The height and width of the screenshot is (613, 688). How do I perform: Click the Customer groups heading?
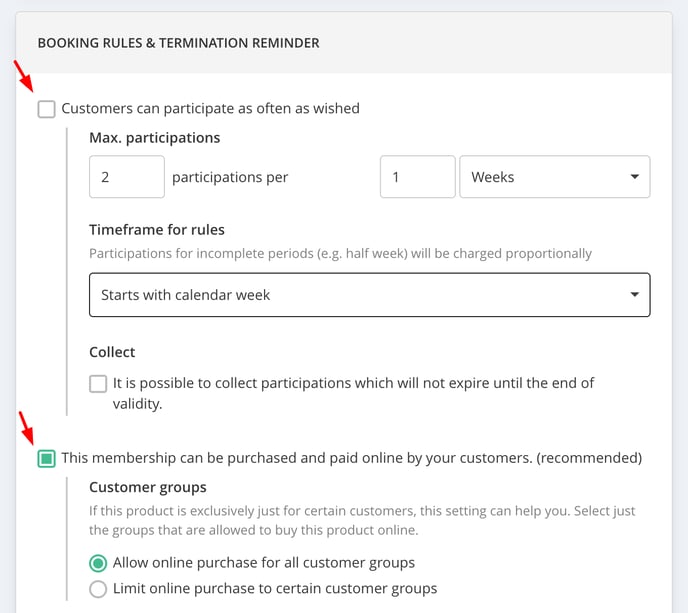(147, 487)
